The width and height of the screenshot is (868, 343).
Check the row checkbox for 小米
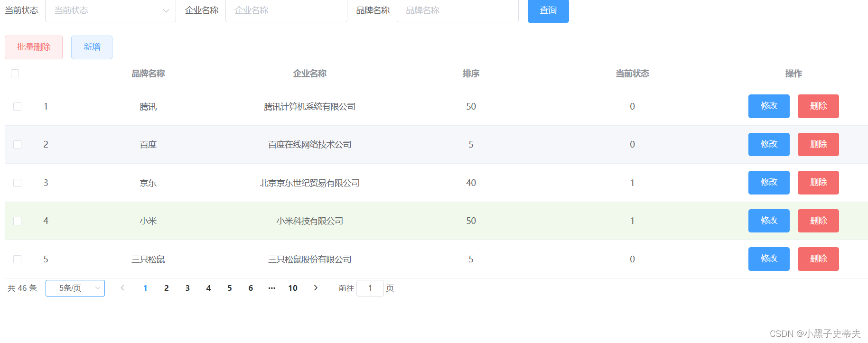point(18,221)
